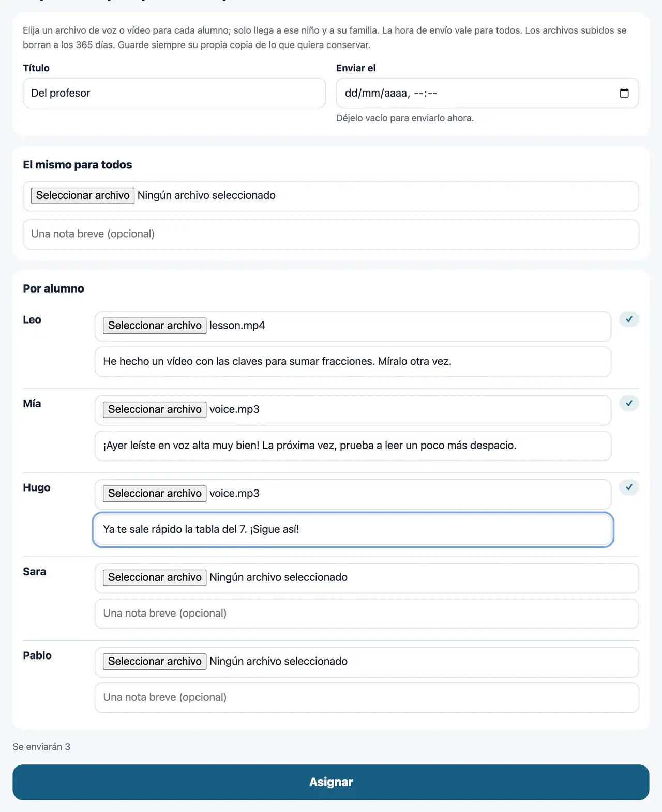
Task: Select a file for Pablo
Action: (155, 662)
